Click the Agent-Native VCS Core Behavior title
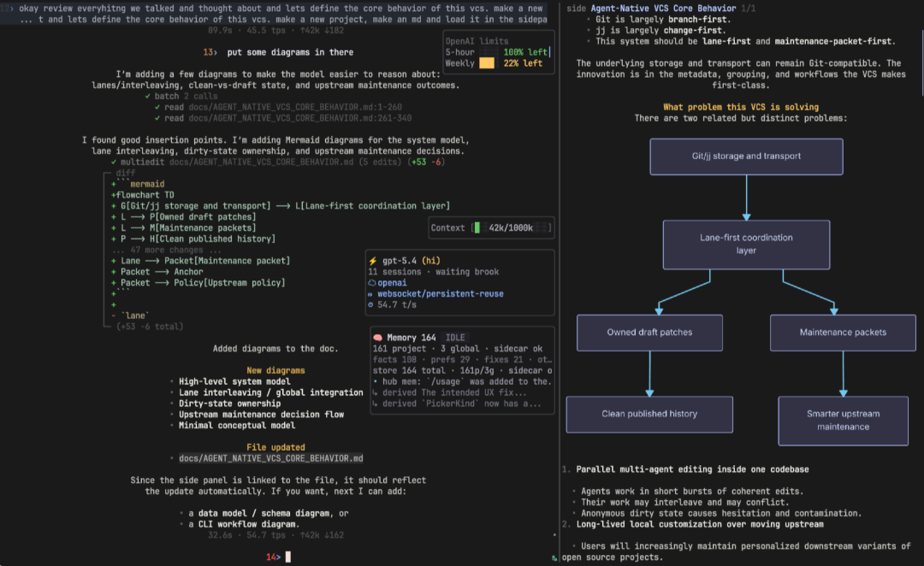Image resolution: width=924 pixels, height=566 pixels. pyautogui.click(x=663, y=9)
